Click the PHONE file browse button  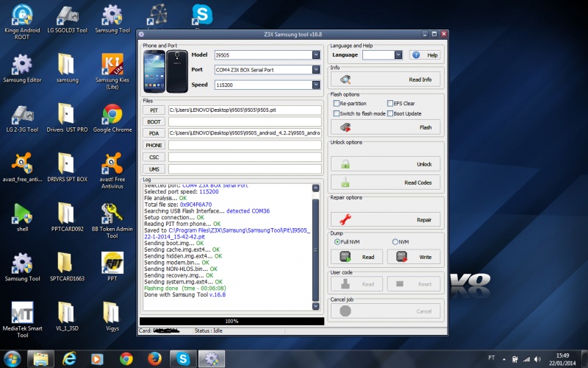tap(154, 145)
